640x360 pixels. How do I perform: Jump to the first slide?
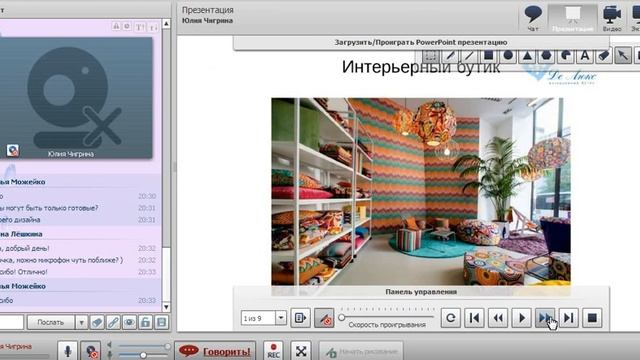tap(474, 318)
